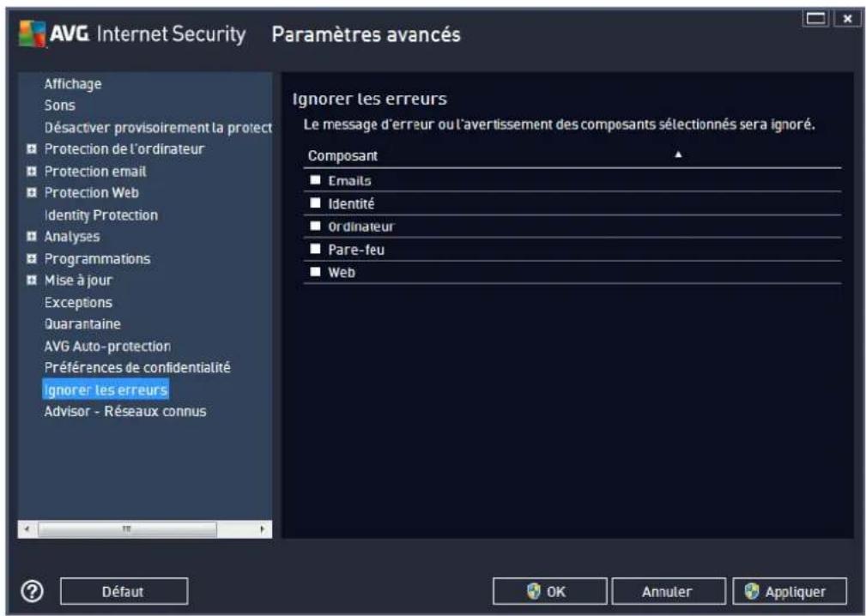Click the Identité row label

click(351, 203)
